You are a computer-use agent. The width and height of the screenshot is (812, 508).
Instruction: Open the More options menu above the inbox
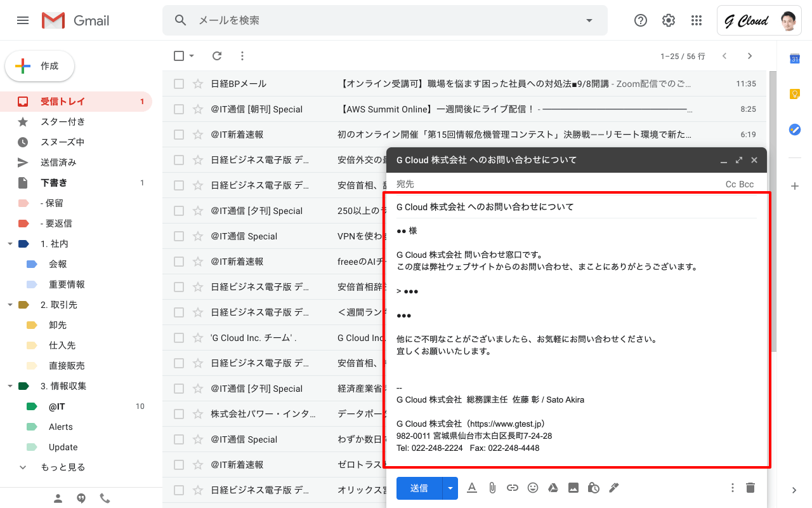(x=242, y=56)
